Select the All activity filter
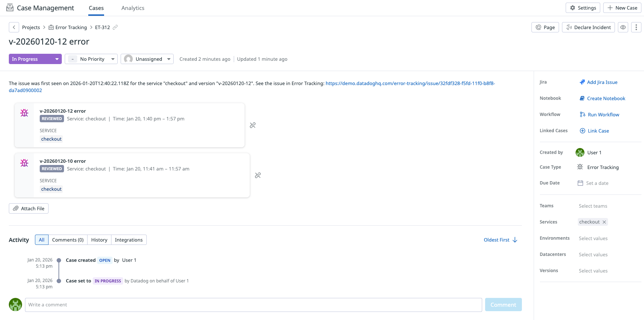The height and width of the screenshot is (320, 644). 42,240
